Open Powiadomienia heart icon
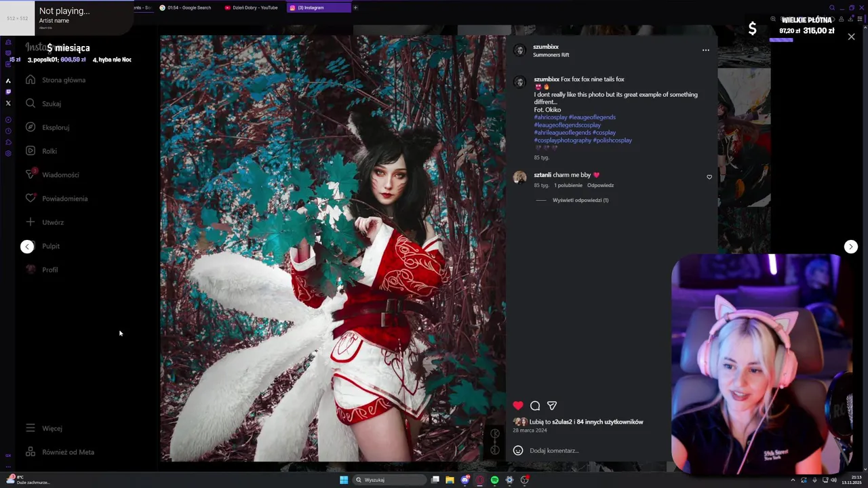Viewport: 868px width, 488px height. click(x=31, y=199)
